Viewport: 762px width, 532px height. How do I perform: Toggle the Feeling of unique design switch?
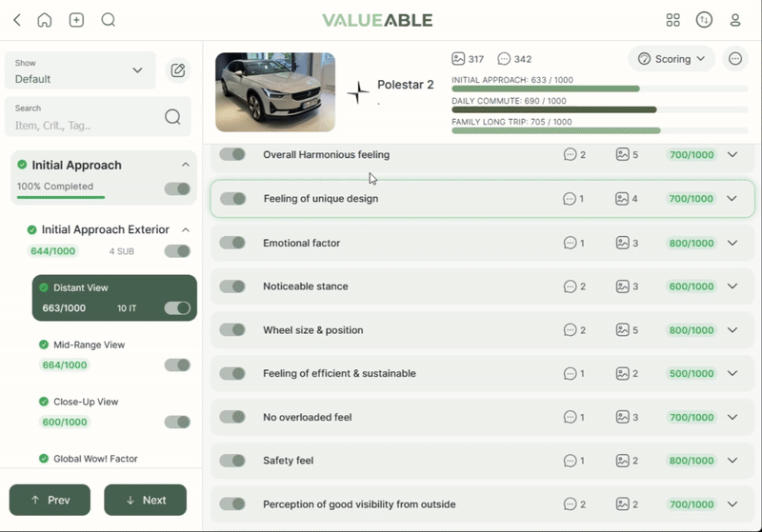point(232,199)
